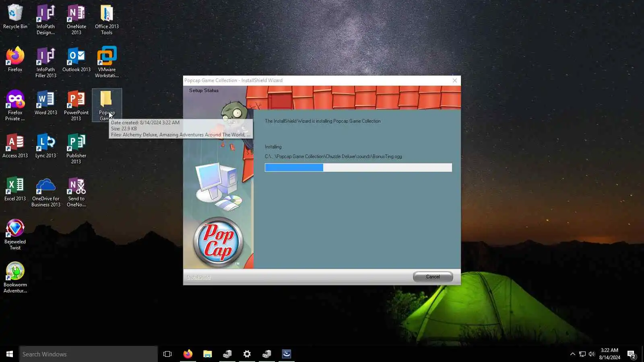
Task: Open the Windows Start menu
Action: point(10,354)
